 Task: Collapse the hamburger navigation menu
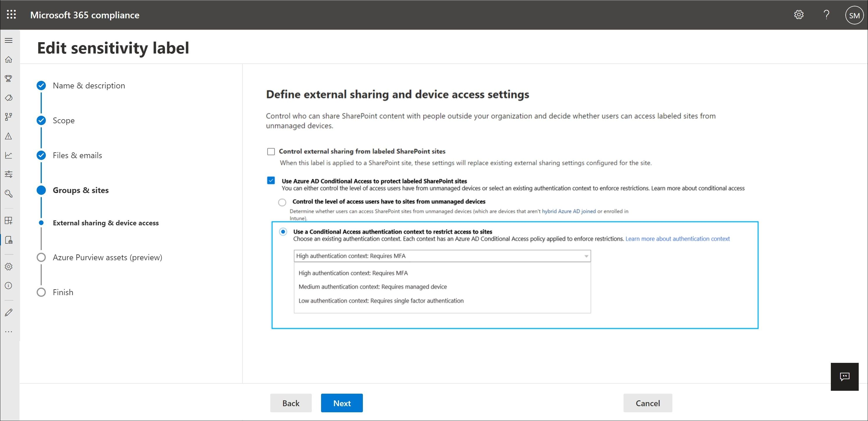click(9, 40)
